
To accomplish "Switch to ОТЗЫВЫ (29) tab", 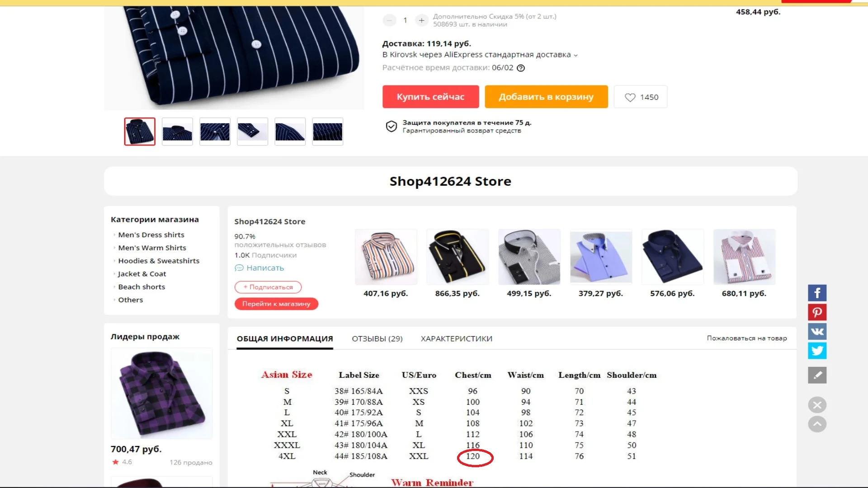I will [x=377, y=338].
